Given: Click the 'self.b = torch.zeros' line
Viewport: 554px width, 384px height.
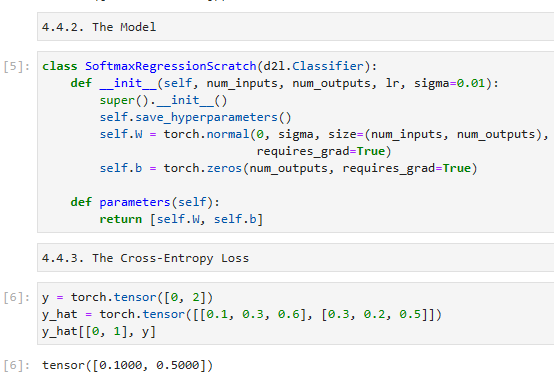Looking at the screenshot, I should [288, 168].
